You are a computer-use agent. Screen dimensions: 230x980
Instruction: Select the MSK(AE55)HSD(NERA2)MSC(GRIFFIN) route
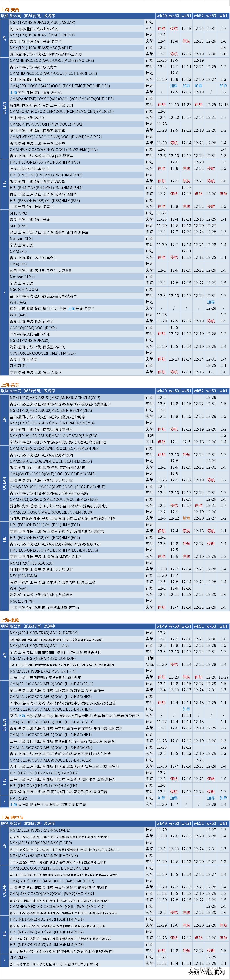[43, 671]
